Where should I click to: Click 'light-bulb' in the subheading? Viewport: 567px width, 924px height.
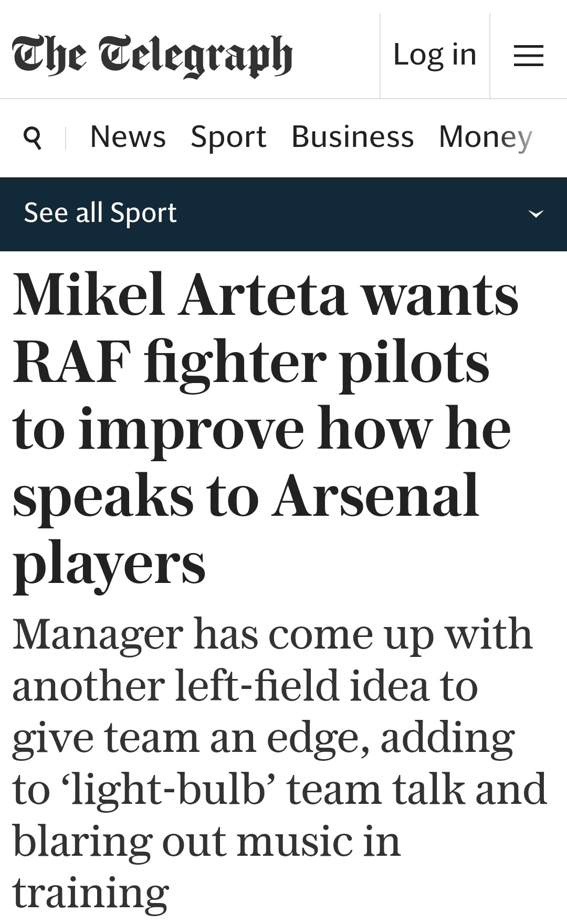174,789
